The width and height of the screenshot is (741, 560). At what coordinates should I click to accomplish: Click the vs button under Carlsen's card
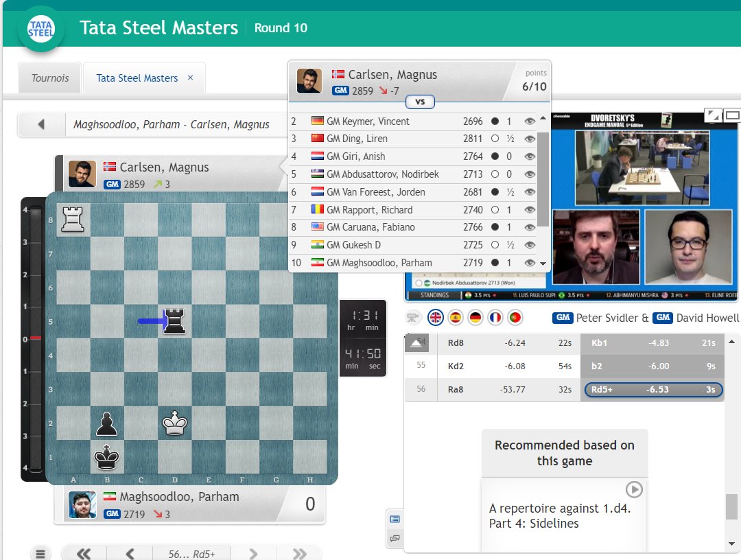(x=420, y=102)
